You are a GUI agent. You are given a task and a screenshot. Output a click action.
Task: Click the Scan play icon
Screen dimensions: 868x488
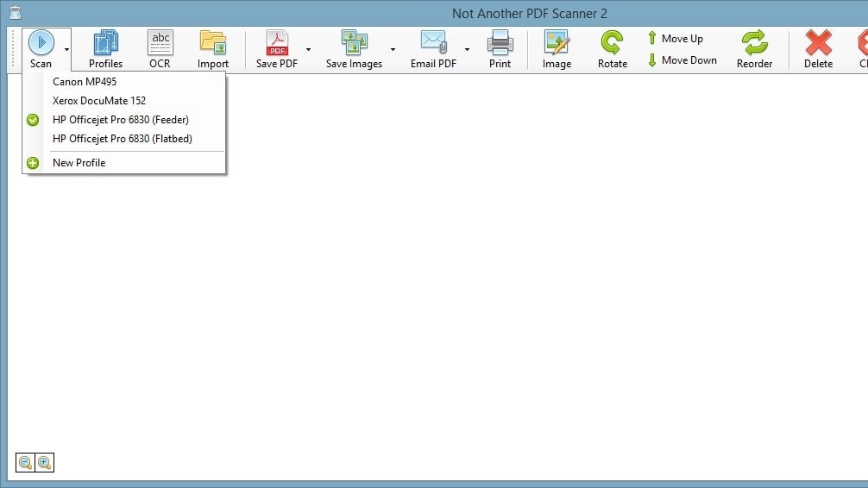point(41,42)
